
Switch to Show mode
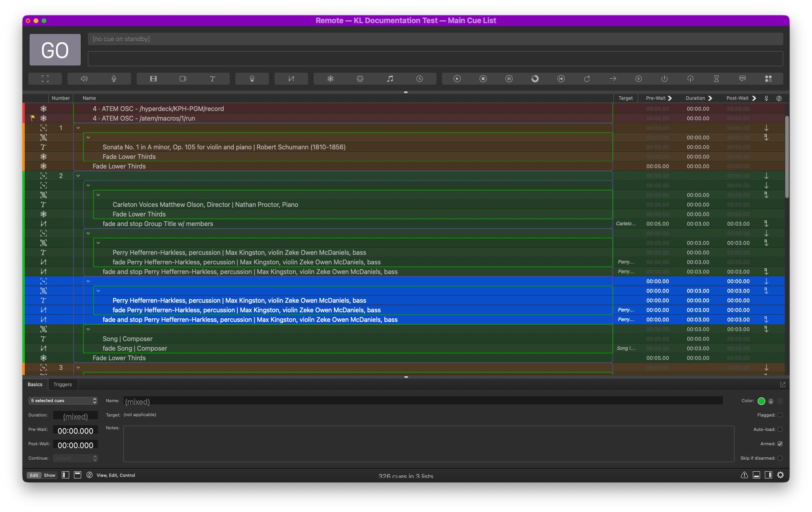click(x=50, y=475)
